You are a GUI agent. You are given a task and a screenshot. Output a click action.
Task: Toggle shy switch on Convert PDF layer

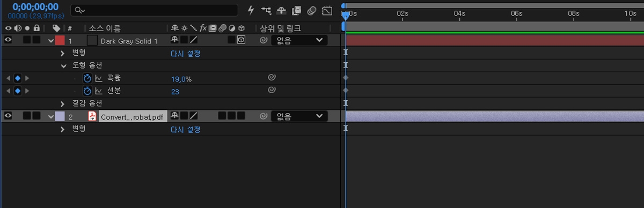(174, 116)
